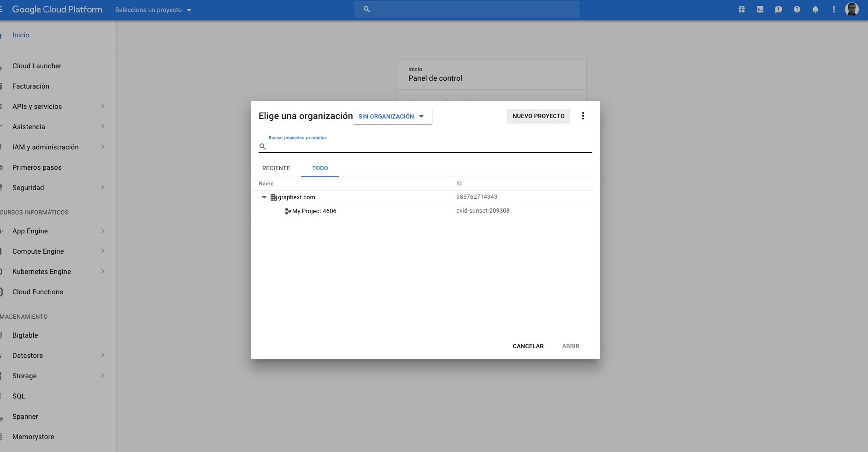868x452 pixels.
Task: Click Panel de control heading
Action: (435, 78)
